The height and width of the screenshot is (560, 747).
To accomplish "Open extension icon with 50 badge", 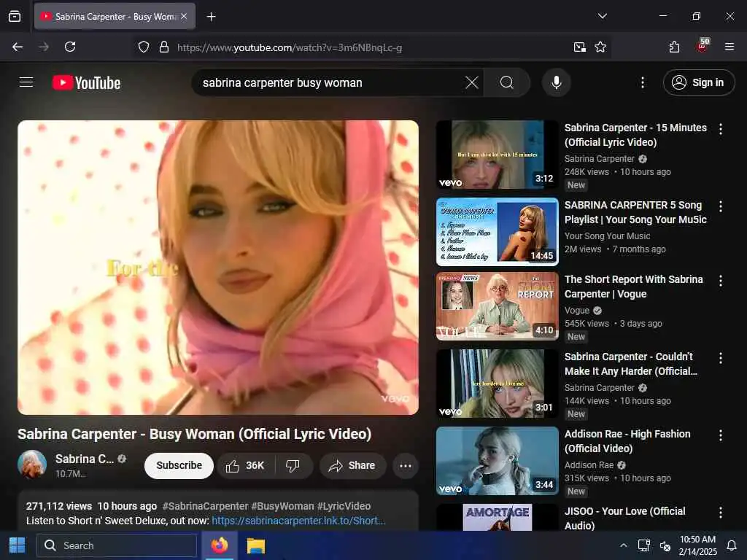I will tap(703, 46).
